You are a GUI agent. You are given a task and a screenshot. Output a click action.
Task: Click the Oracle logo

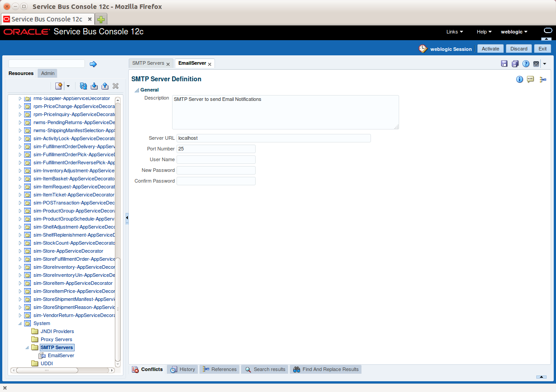pos(26,32)
